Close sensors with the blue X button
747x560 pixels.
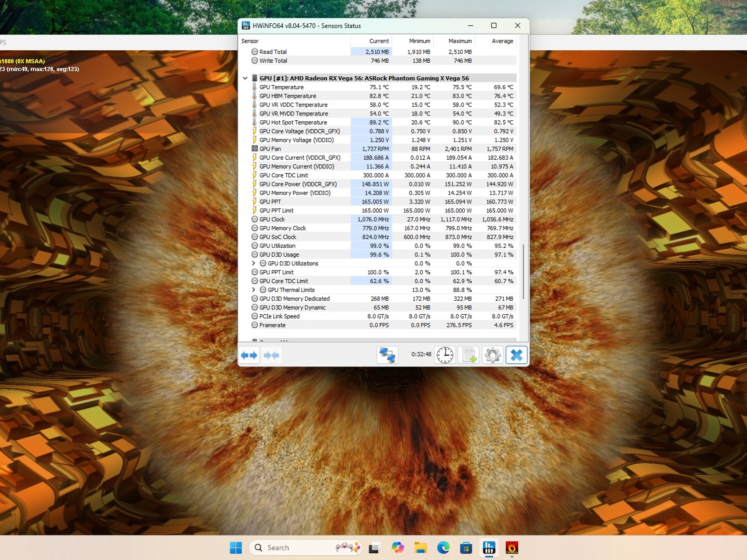516,355
